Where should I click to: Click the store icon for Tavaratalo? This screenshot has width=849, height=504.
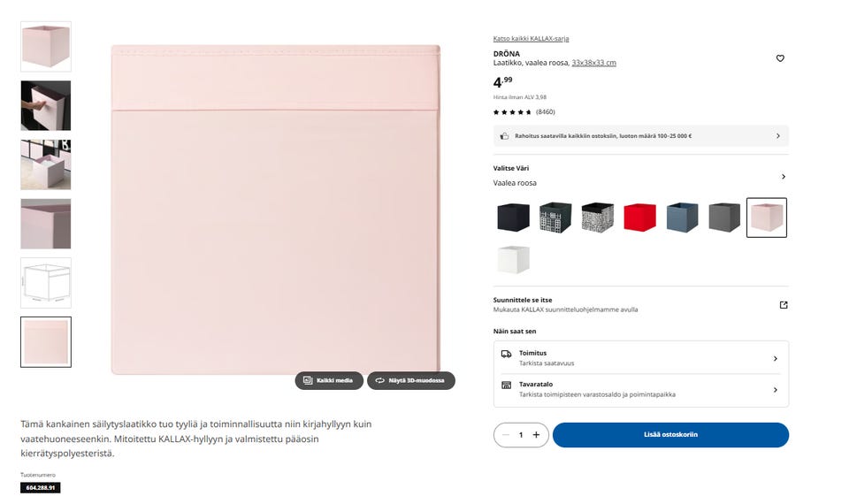pyautogui.click(x=506, y=385)
